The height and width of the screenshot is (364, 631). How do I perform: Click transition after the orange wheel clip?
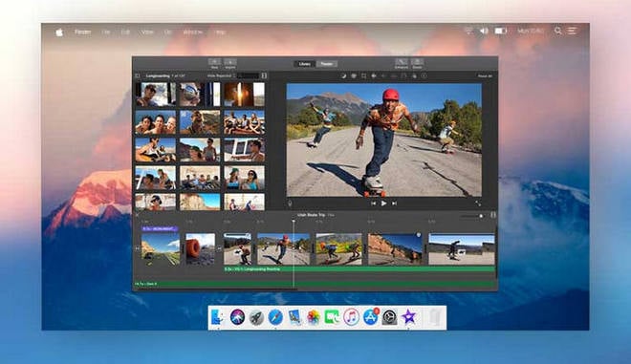pos(219,248)
